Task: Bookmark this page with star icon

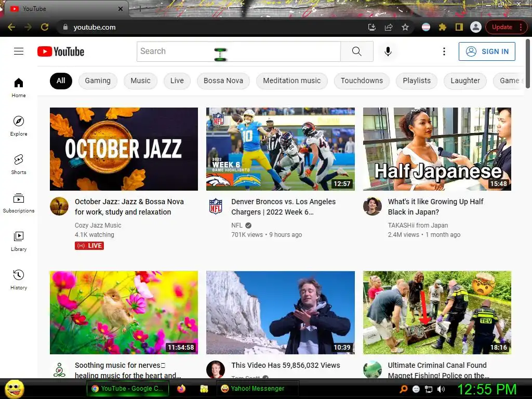Action: [405, 27]
